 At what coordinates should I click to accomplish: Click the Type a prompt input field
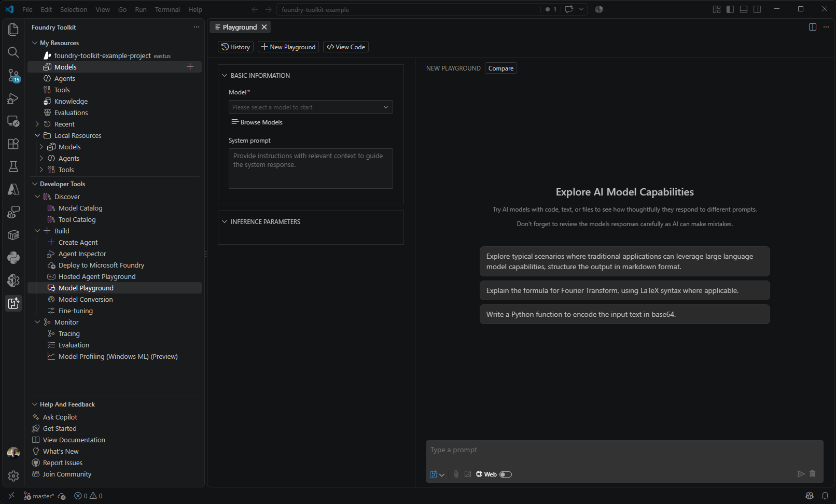pos(625,450)
